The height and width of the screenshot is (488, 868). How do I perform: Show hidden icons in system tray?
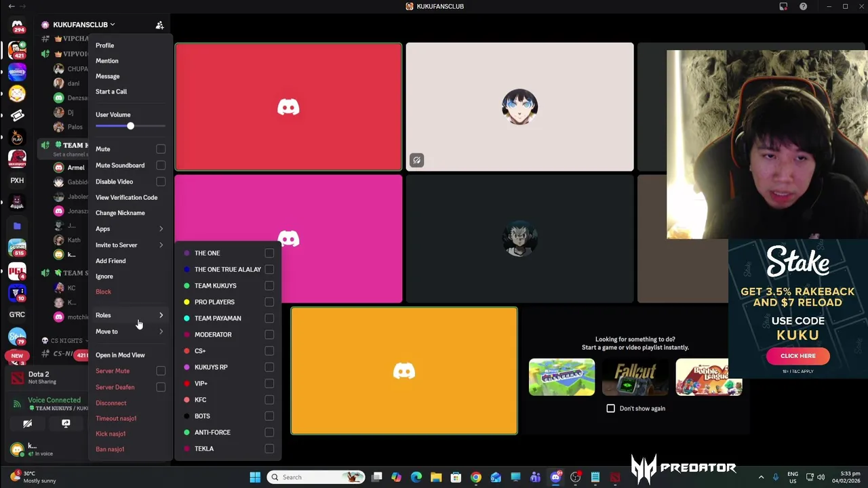click(761, 477)
